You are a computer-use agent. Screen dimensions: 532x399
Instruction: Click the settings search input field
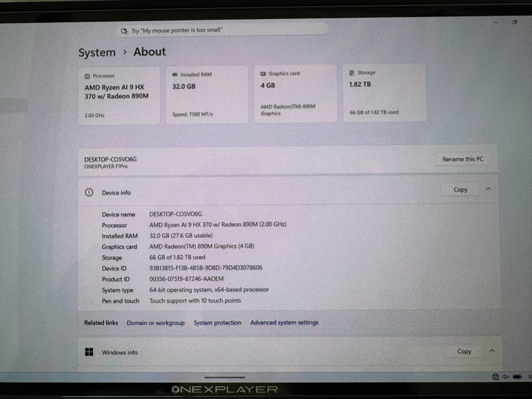(x=222, y=30)
